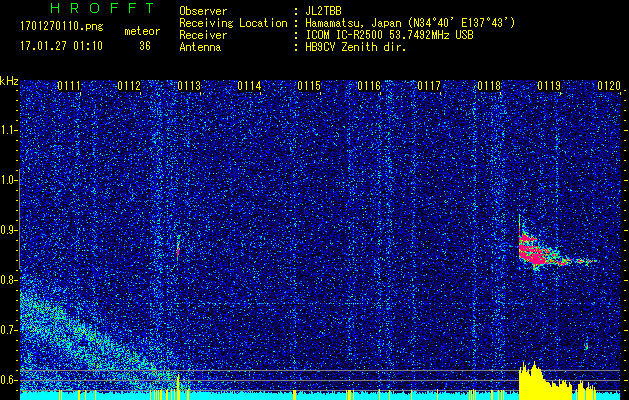The width and height of the screenshot is (629, 400).
Task: Click the meteor count value 36
Action: (x=145, y=45)
